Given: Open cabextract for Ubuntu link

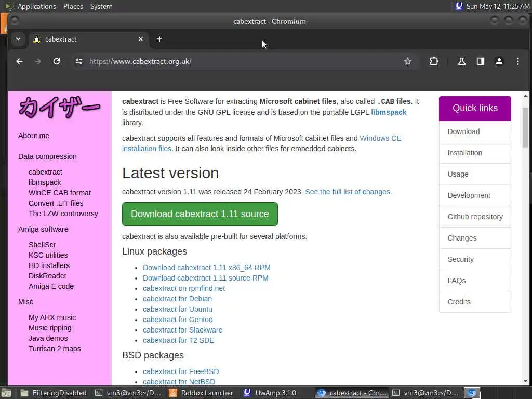Looking at the screenshot, I should coord(178,310).
